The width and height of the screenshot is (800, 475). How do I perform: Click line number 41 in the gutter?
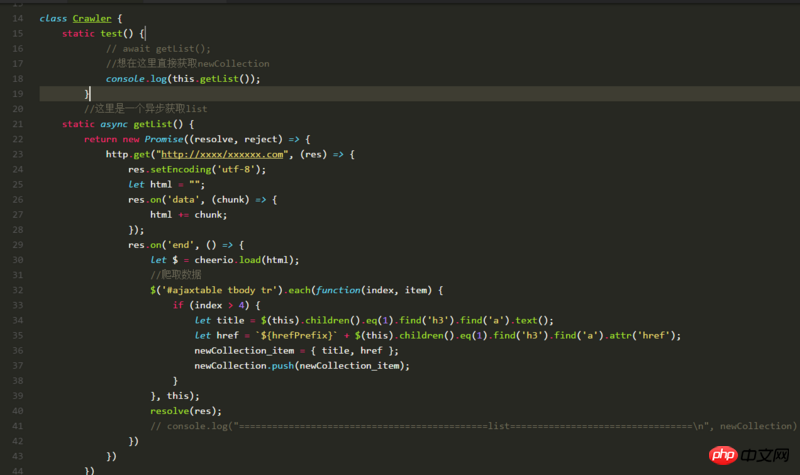point(18,426)
